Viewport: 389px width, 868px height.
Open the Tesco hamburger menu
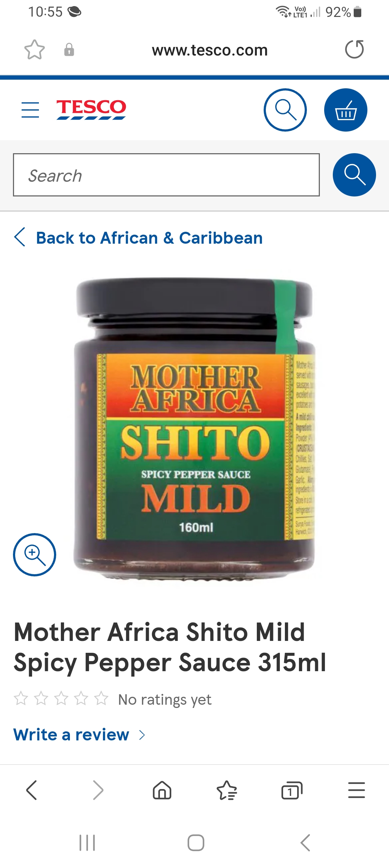point(30,110)
